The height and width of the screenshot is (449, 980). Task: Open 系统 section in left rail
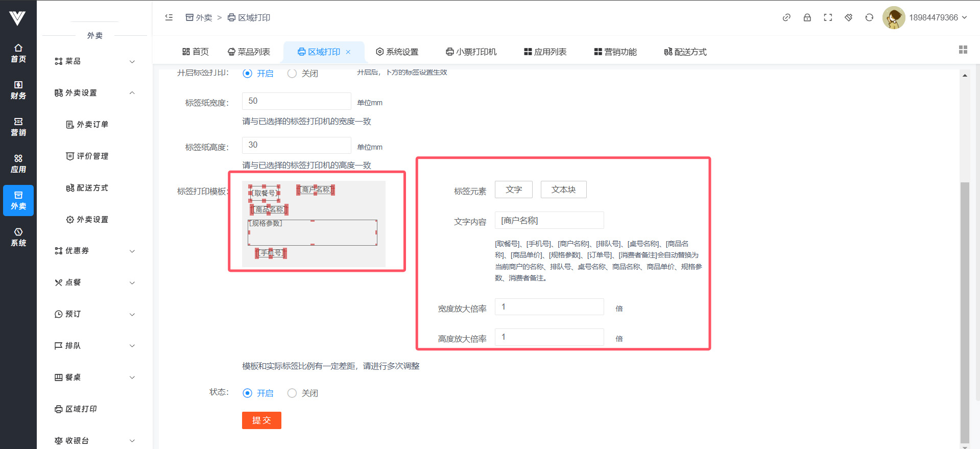point(18,237)
